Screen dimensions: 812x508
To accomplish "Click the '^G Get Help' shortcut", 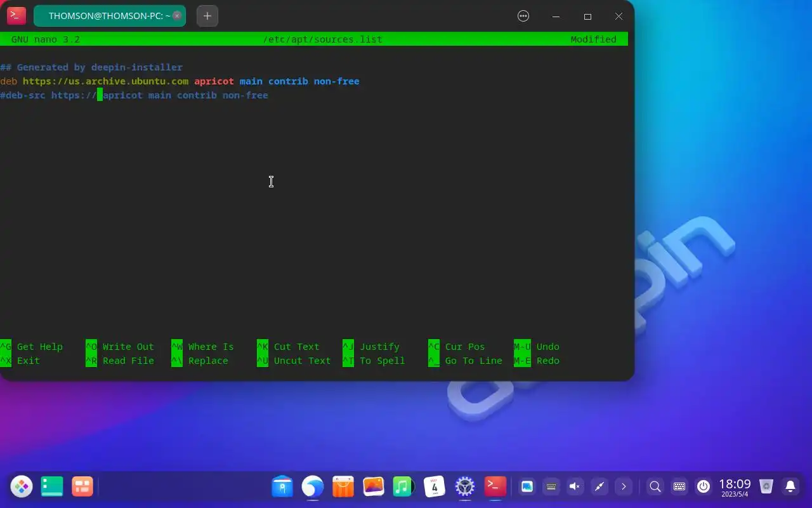I will pyautogui.click(x=32, y=347).
